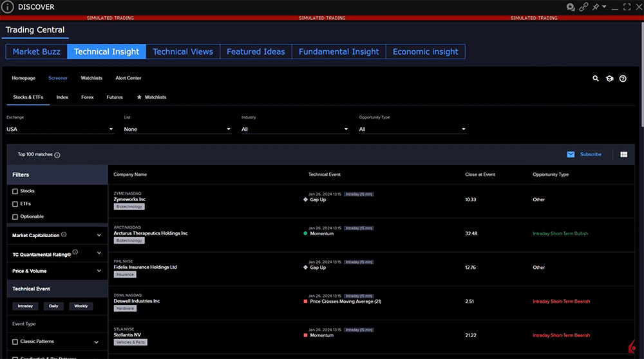The height and width of the screenshot is (359, 644).
Task: Switch to the Featured Ideas tab
Action: (256, 52)
